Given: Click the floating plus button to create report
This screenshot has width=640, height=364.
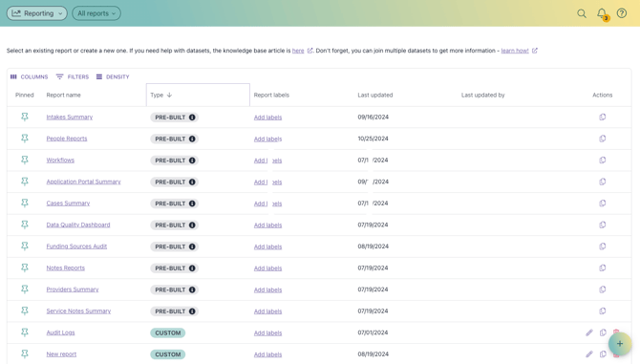Looking at the screenshot, I should pyautogui.click(x=620, y=344).
